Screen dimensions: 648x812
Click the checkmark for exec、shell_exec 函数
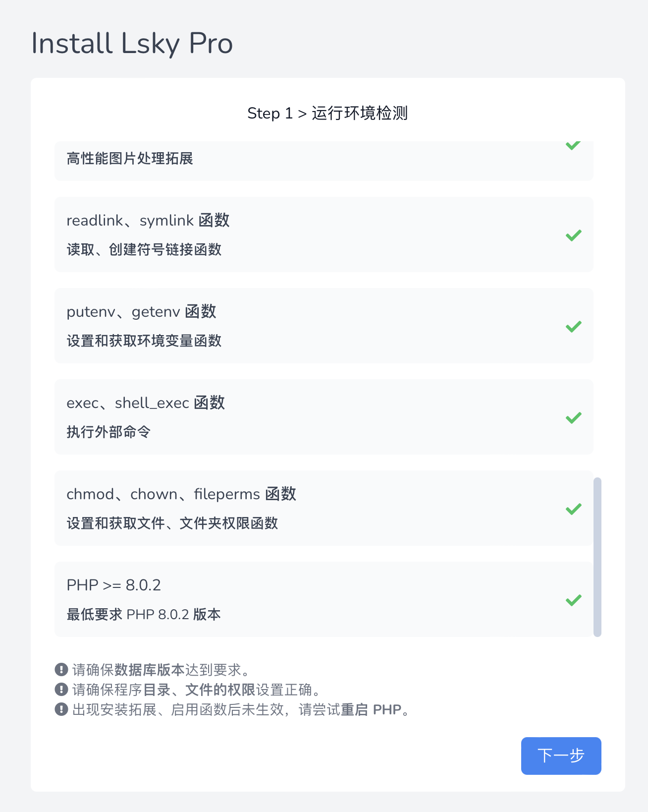pos(573,417)
